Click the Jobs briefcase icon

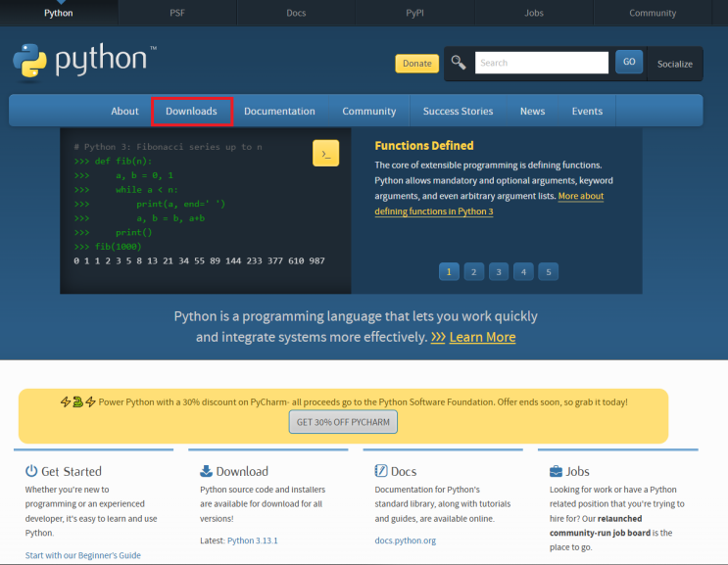[x=556, y=471]
